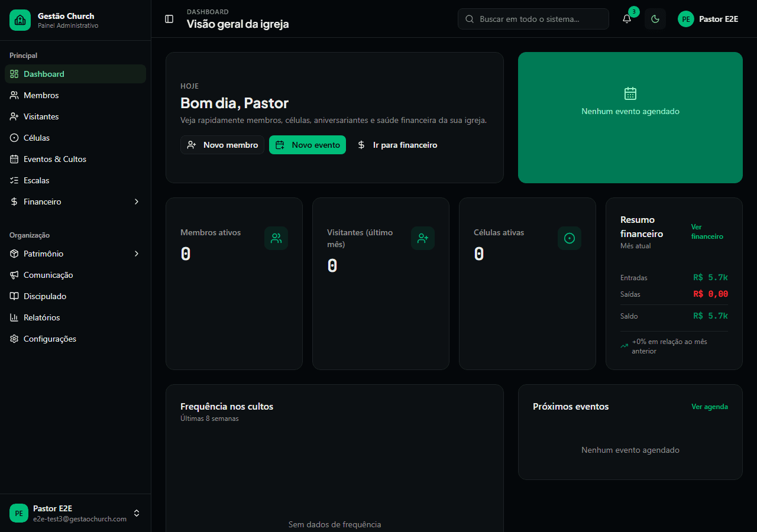The image size is (757, 532).
Task: Open the user account switcher in sidebar footer
Action: point(137,513)
